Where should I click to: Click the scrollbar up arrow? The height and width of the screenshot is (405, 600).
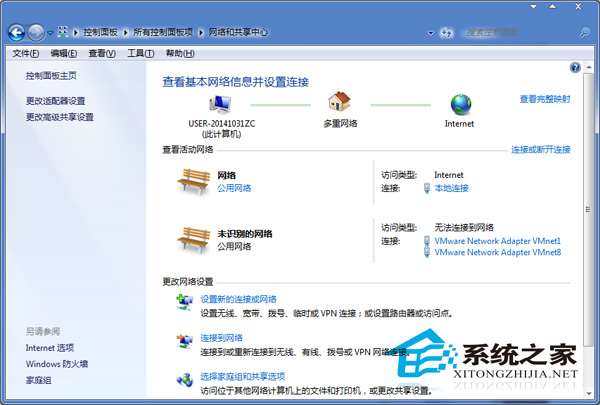click(x=589, y=67)
